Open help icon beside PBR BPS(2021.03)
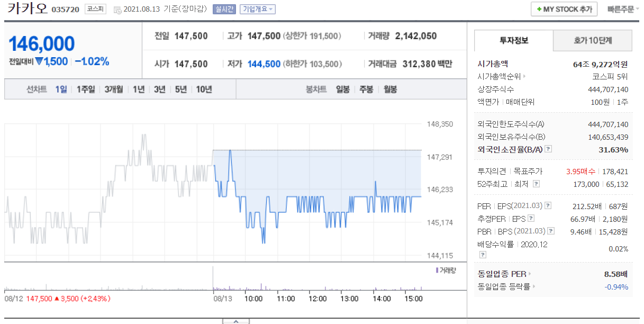This screenshot has height=324, width=644. [x=551, y=231]
